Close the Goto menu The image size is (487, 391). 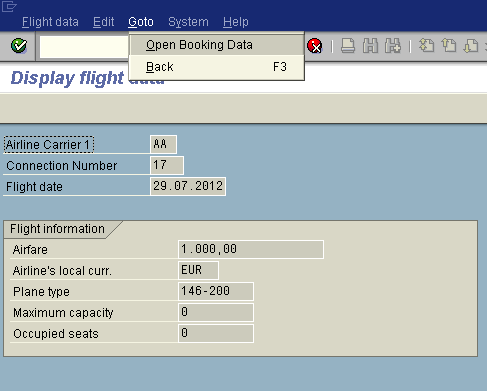[x=141, y=22]
